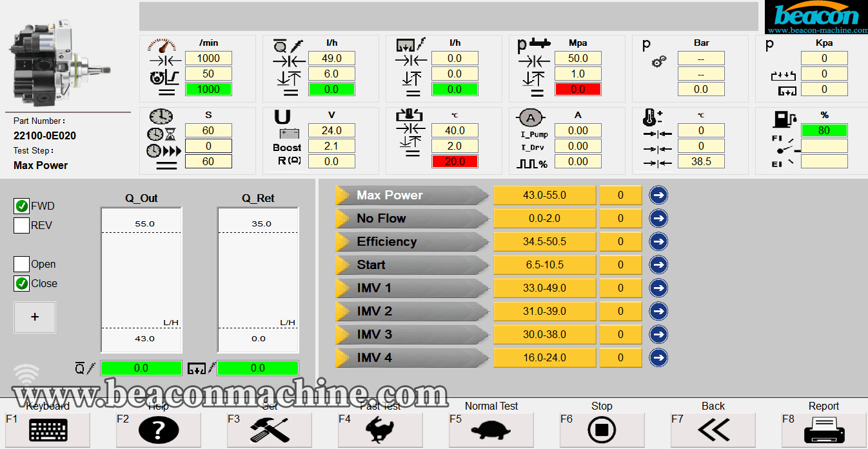Viewport: 868px width, 449px height.
Task: Start Normal Test with the turtle icon
Action: (x=491, y=429)
